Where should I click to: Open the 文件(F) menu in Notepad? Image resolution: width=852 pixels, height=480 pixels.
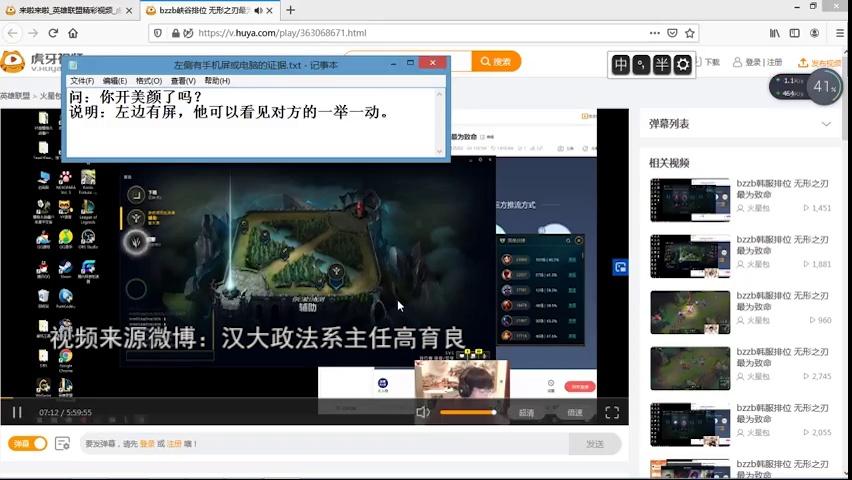pos(82,81)
